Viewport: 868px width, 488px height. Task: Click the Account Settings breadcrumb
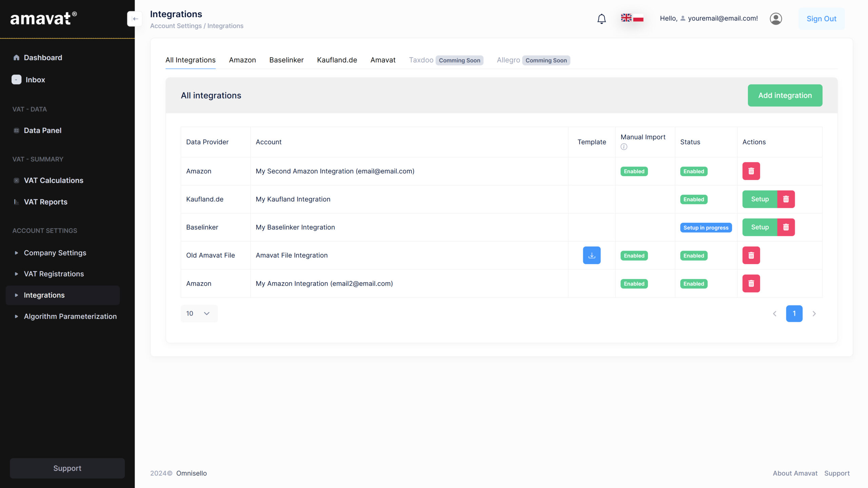(x=176, y=26)
